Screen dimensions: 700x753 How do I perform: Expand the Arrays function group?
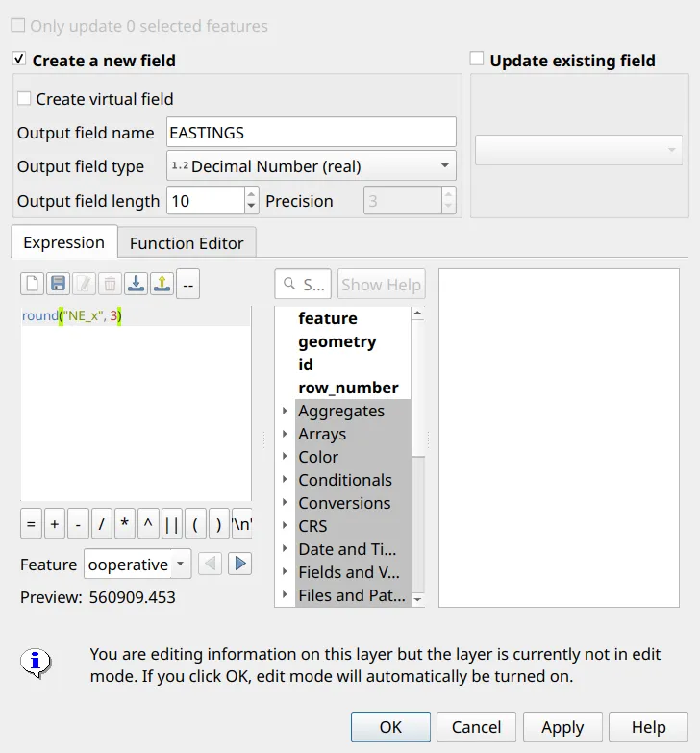(285, 434)
